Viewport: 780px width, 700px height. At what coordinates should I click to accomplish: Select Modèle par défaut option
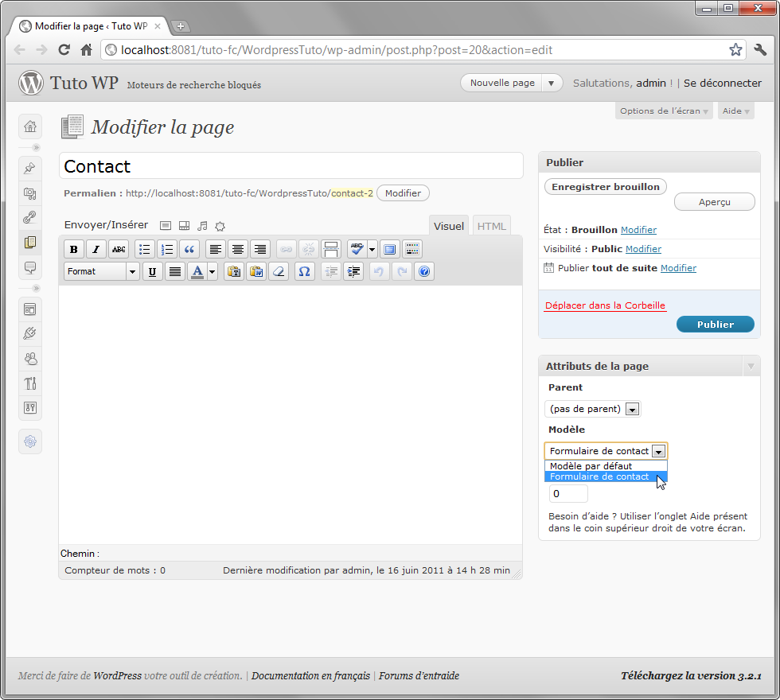[606, 466]
